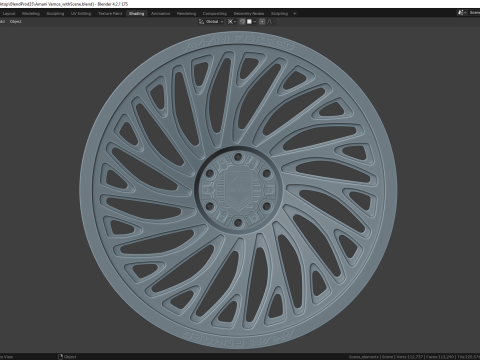Image resolution: width=480 pixels, height=360 pixels.
Task: Open the proportional editing falloff dropdown
Action: coord(271,22)
